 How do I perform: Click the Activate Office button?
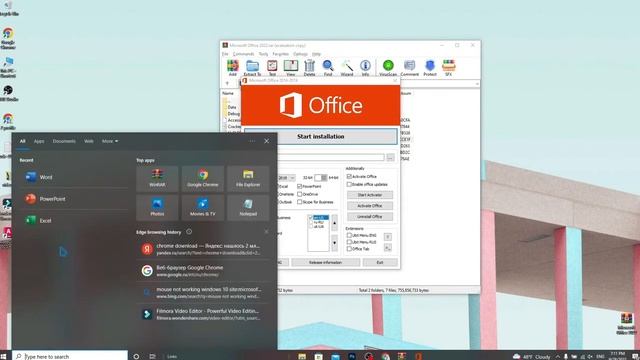[x=370, y=206]
